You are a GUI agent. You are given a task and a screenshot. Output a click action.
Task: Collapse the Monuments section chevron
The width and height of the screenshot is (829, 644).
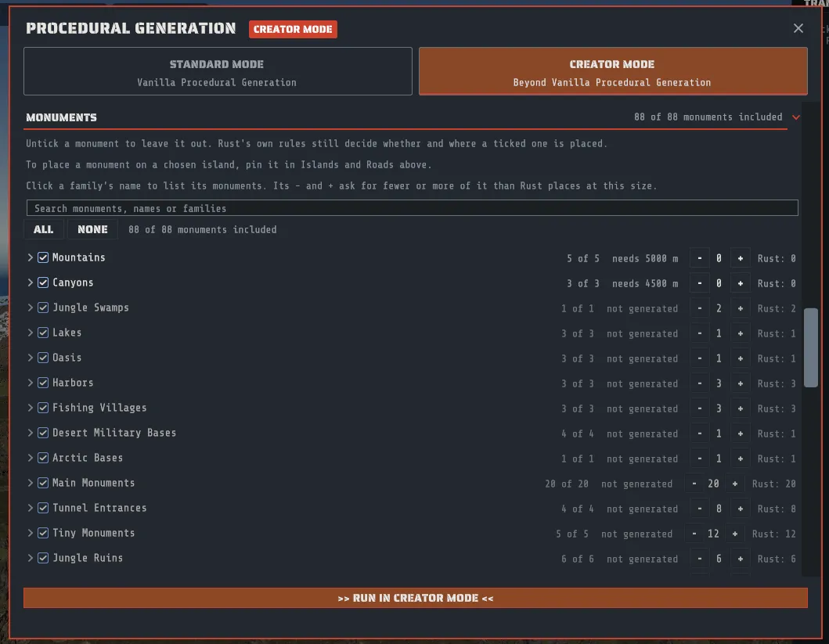point(795,117)
